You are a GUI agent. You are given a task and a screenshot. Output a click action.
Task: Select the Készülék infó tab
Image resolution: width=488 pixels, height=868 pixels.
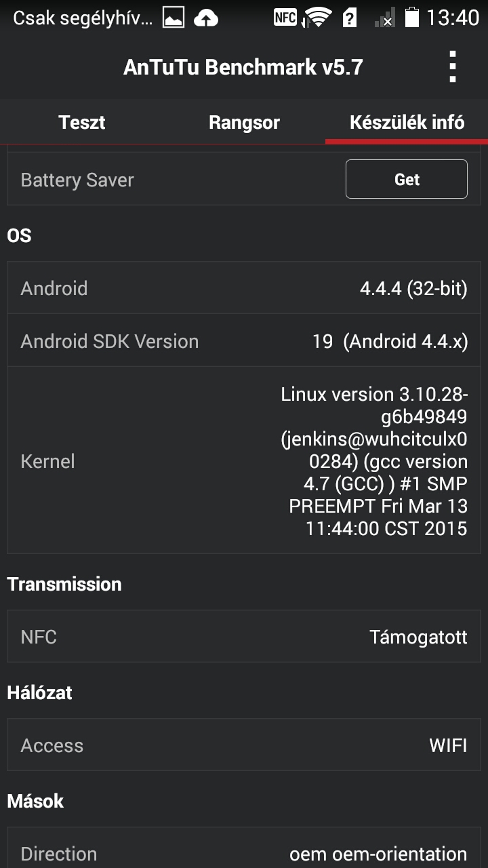pos(407,122)
